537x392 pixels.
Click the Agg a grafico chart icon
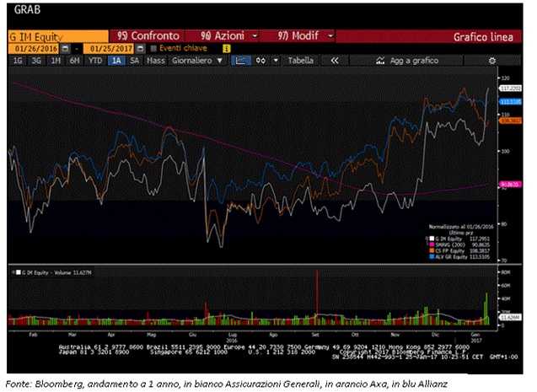click(380, 61)
